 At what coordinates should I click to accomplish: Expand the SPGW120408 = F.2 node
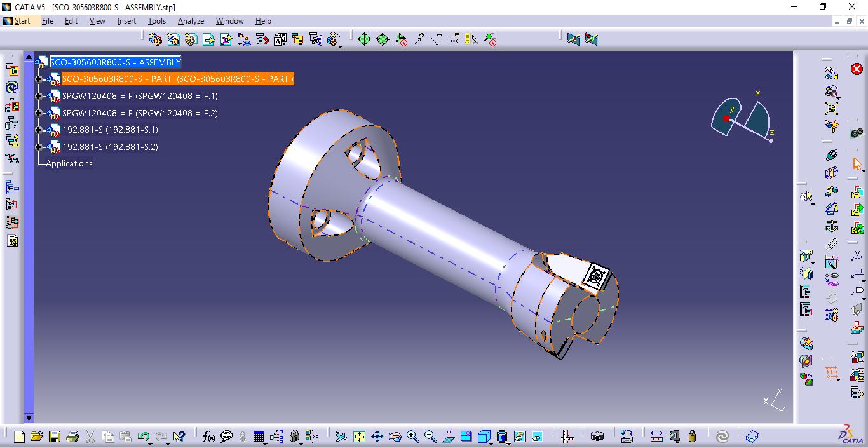tap(39, 113)
